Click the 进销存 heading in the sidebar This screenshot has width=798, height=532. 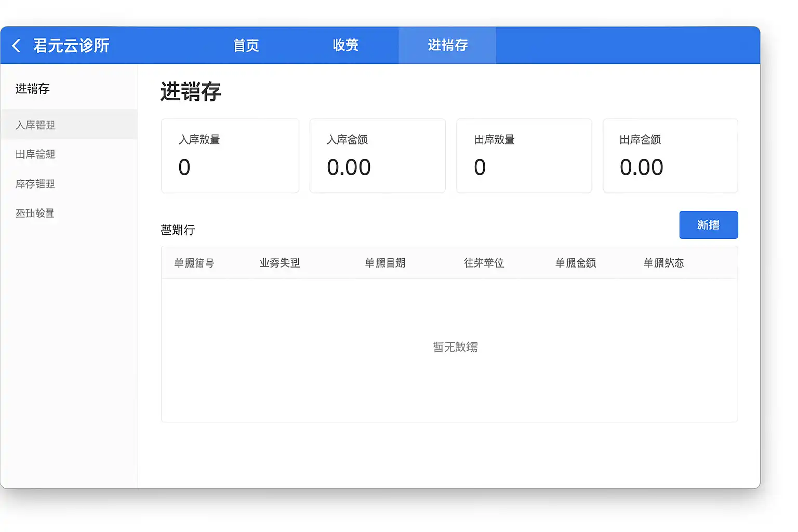[x=33, y=89]
